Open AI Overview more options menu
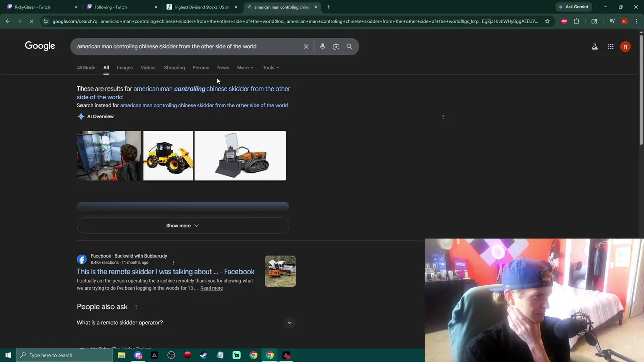The height and width of the screenshot is (362, 644). 443,117
